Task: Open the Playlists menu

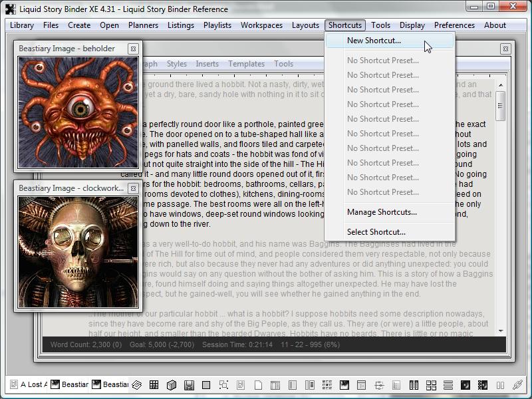Action: [x=217, y=25]
